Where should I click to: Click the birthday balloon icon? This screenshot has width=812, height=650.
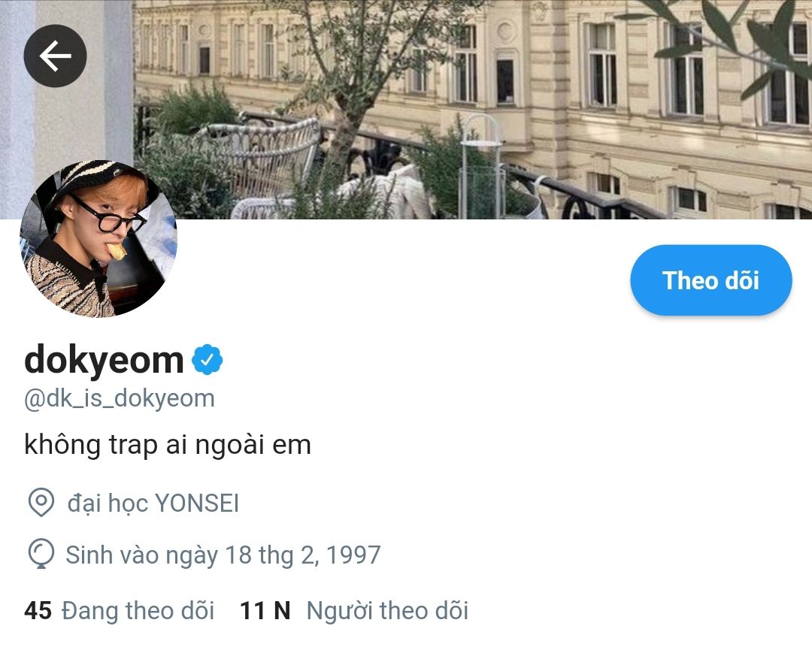[x=41, y=554]
